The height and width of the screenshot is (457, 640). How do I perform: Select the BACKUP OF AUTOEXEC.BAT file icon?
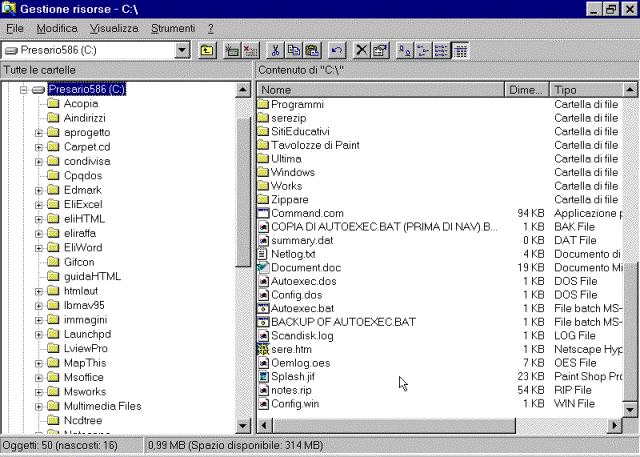263,322
